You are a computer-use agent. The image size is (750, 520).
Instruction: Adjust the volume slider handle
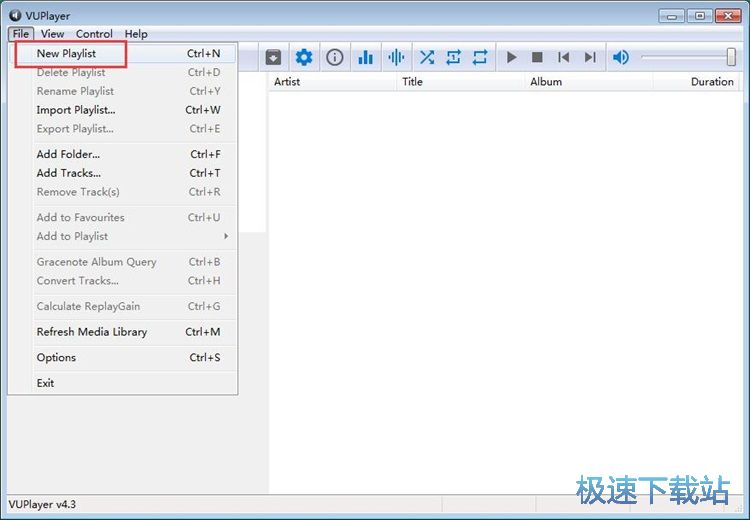[731, 57]
